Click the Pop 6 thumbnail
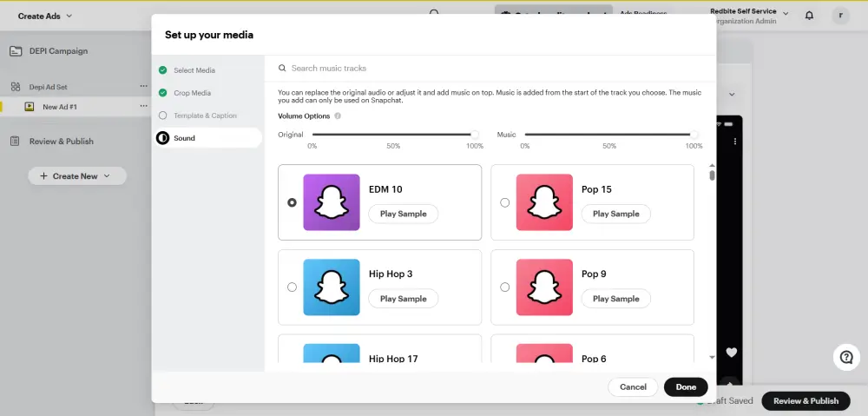 [544, 353]
